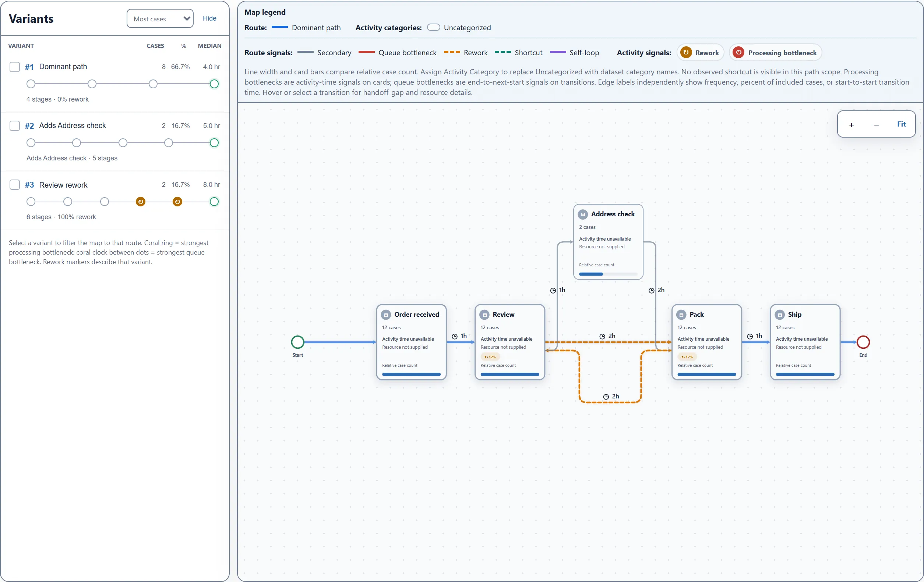The image size is (924, 582).
Task: Click the rework 17% badge on Pack card
Action: tap(687, 357)
